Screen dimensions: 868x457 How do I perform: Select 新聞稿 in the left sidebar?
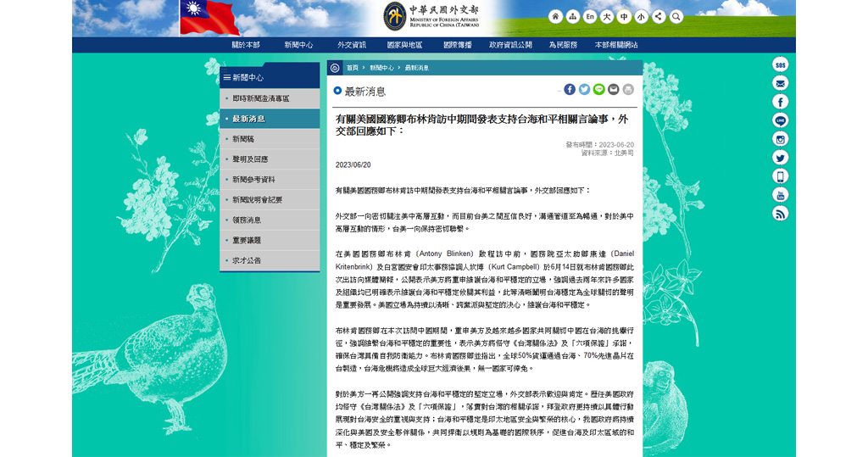pos(243,139)
